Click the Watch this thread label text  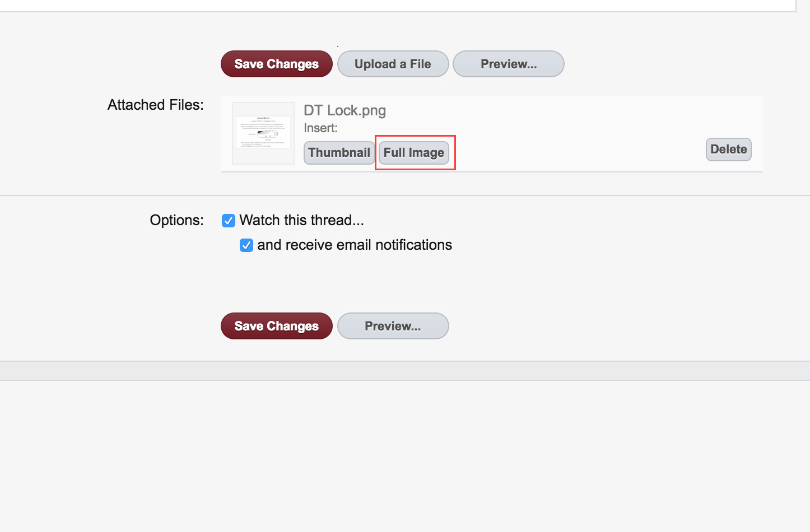pyautogui.click(x=301, y=220)
